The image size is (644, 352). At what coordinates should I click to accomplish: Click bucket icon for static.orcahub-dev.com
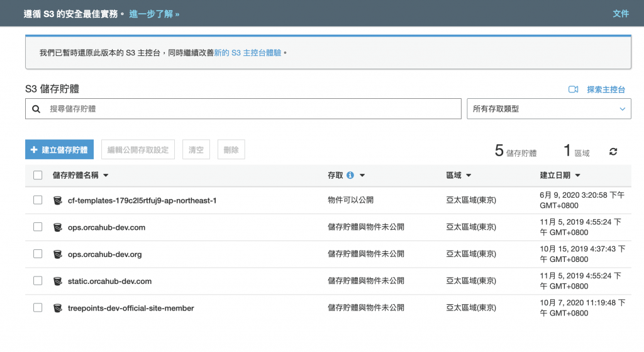[58, 281]
